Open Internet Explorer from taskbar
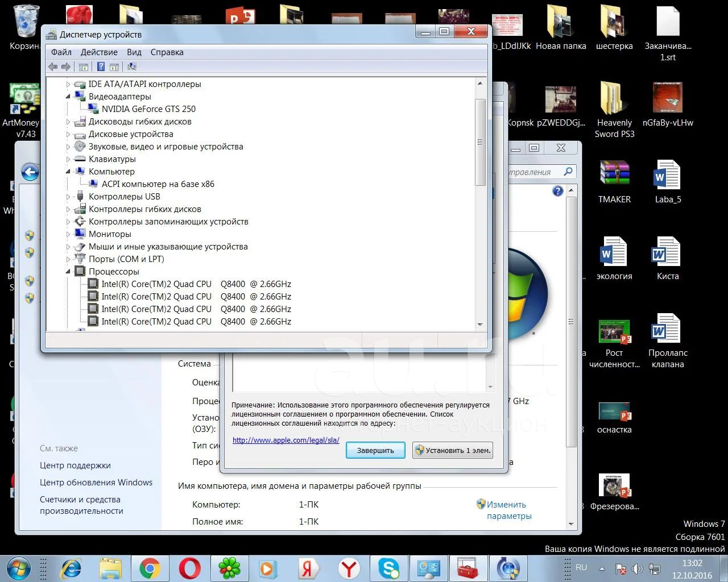This screenshot has height=582, width=728. (x=72, y=568)
